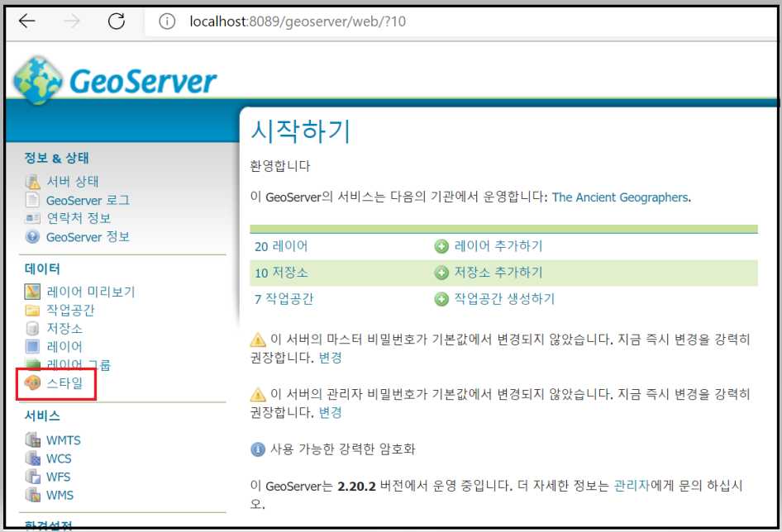
Task: Click 변경 link in administrator password warning
Action: tap(330, 413)
